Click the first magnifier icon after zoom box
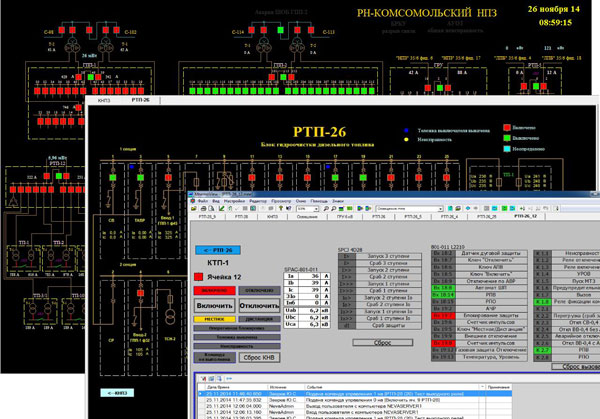Image resolution: width=600 pixels, height=419 pixels. point(326,209)
